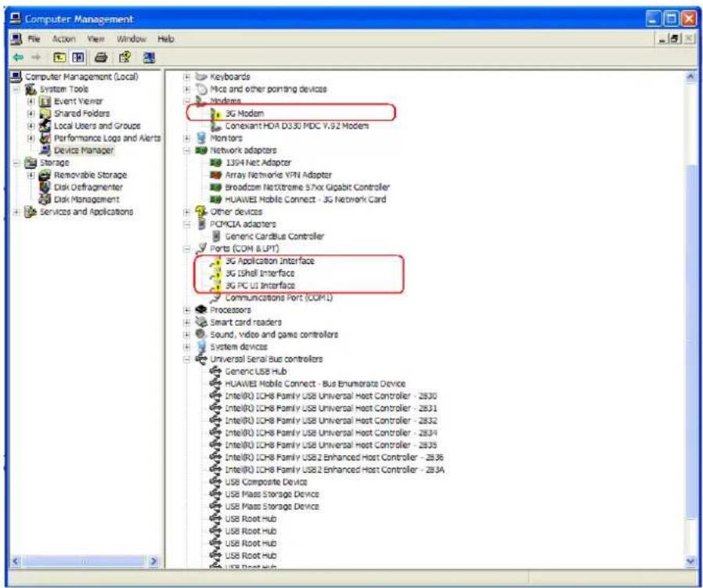
Task: Collapse the PCMCIA adapters category
Action: click(187, 224)
